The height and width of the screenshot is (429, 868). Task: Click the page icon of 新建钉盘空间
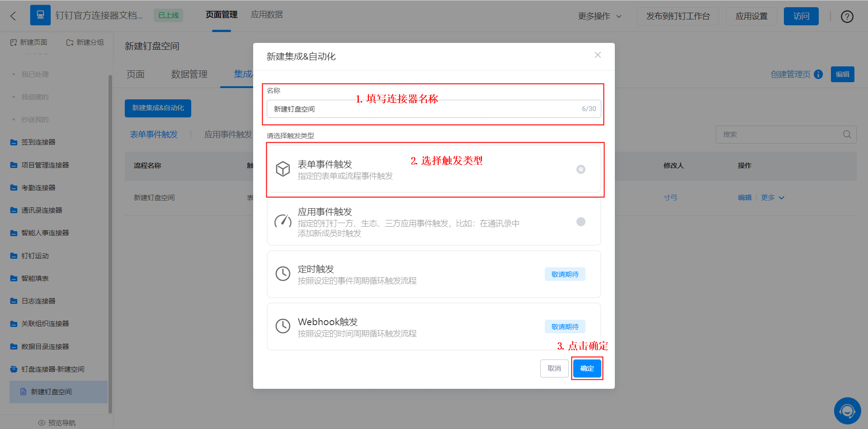24,392
